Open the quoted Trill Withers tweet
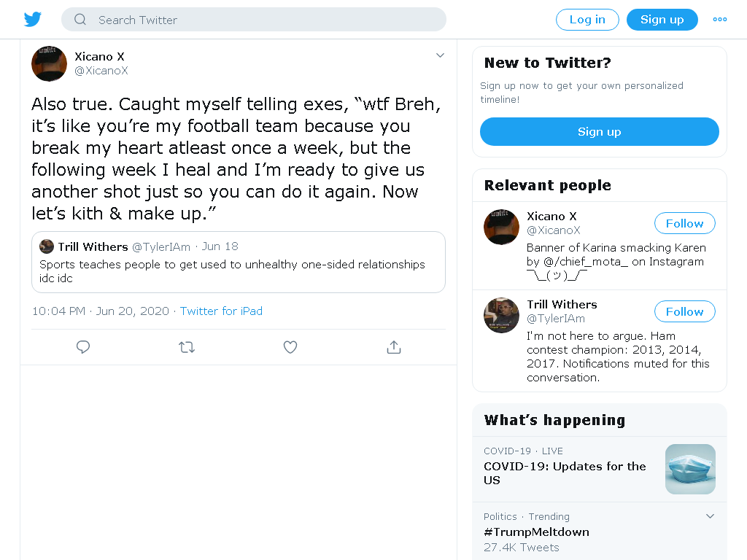747x560 pixels. click(x=239, y=262)
